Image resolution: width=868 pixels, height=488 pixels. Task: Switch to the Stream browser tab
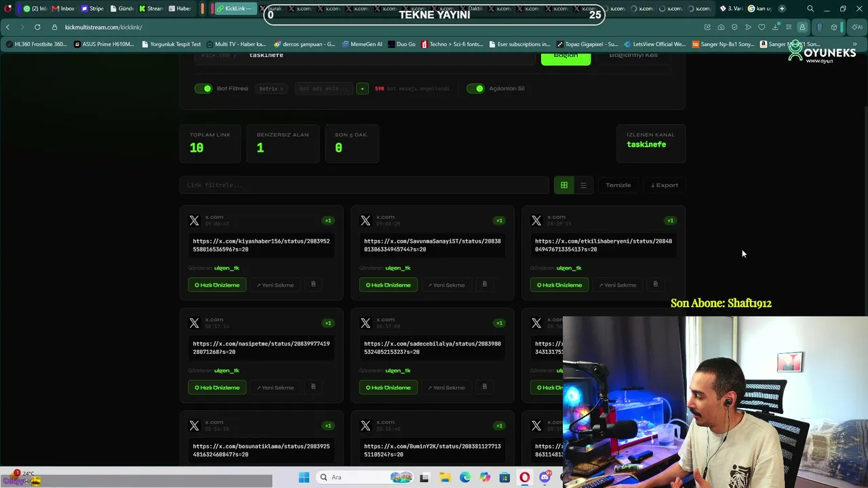click(151, 9)
